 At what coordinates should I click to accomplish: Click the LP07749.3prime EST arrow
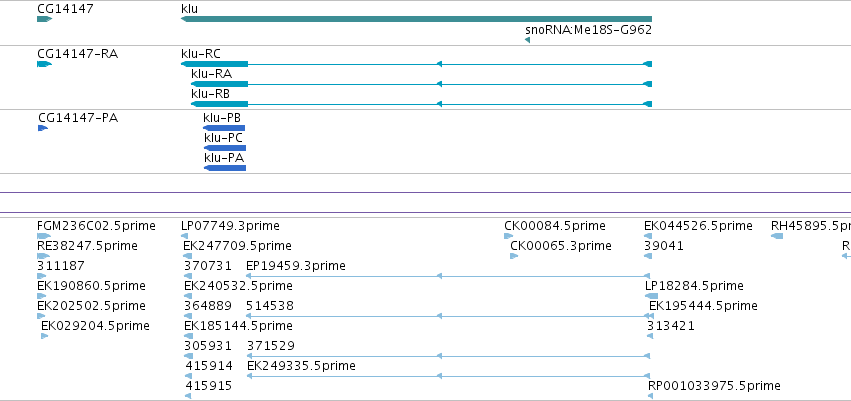pos(185,236)
